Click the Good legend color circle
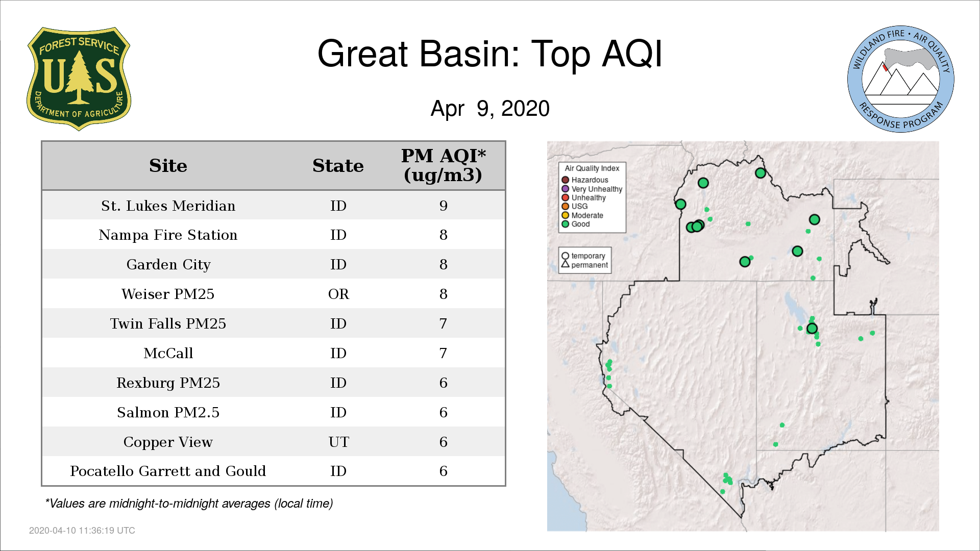 click(x=565, y=224)
